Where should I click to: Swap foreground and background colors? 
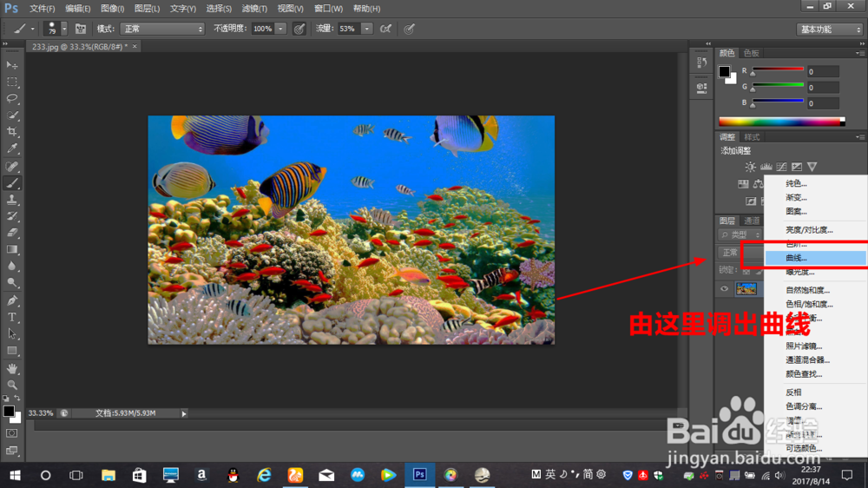[x=17, y=399]
